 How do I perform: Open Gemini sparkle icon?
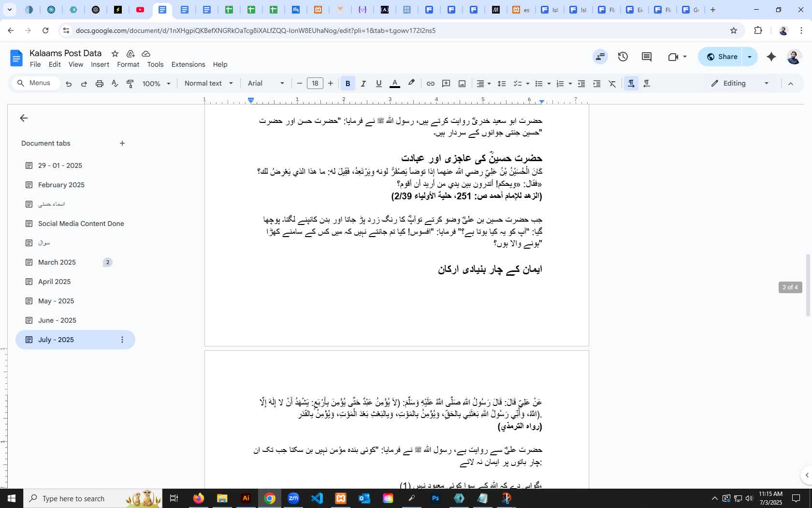771,57
